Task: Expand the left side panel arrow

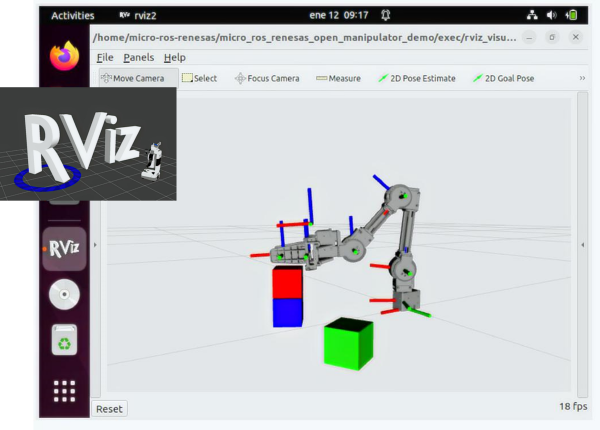Action: point(95,244)
